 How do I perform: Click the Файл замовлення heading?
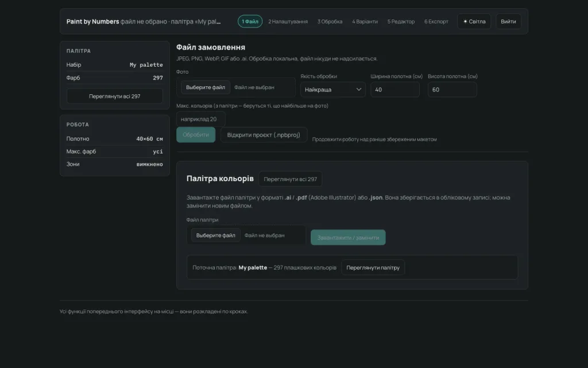(211, 47)
